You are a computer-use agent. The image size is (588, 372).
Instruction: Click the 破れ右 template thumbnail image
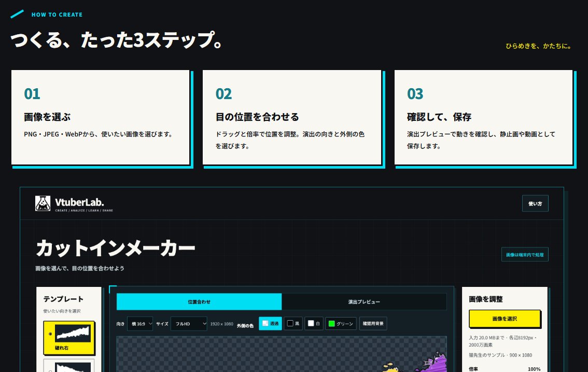[x=73, y=333]
